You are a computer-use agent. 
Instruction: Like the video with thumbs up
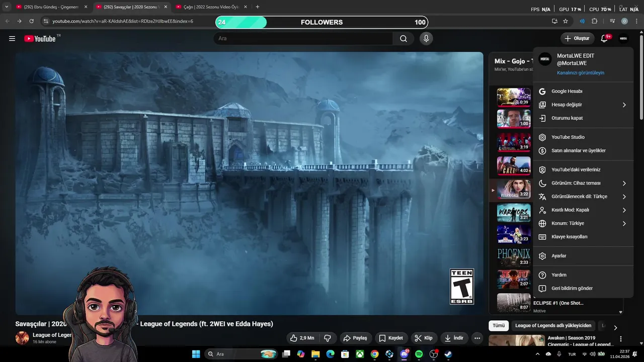[x=302, y=338]
